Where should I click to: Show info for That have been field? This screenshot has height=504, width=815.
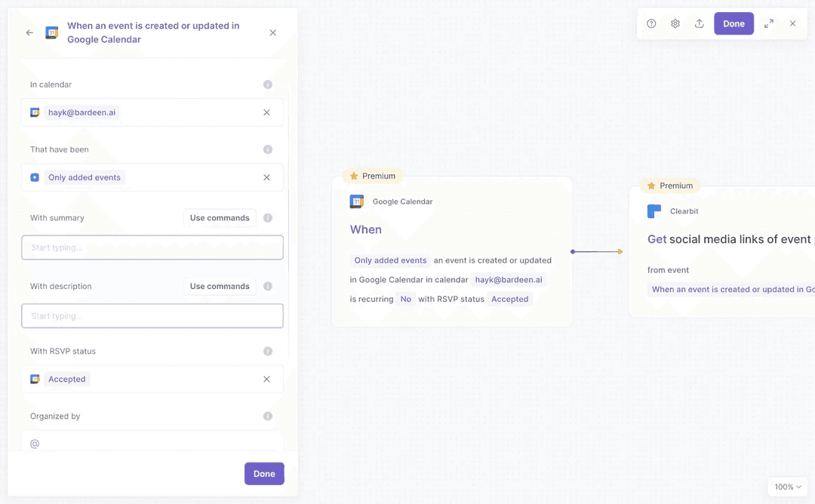pyautogui.click(x=268, y=149)
